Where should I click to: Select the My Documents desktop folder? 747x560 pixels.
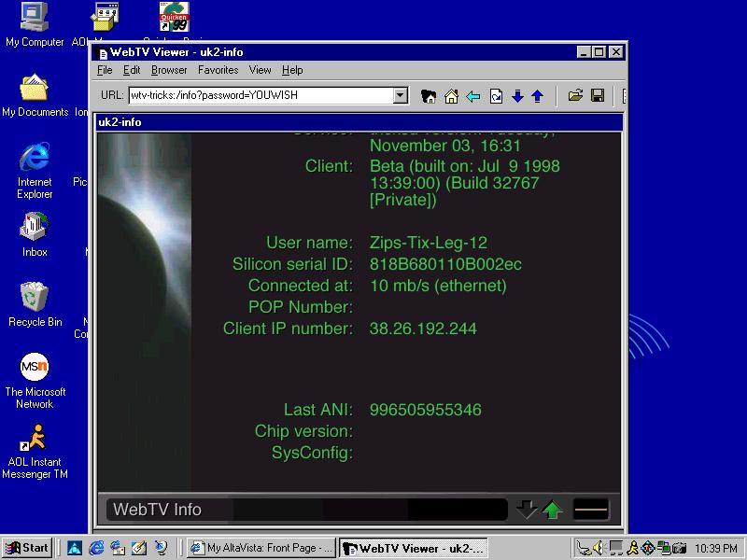point(35,95)
